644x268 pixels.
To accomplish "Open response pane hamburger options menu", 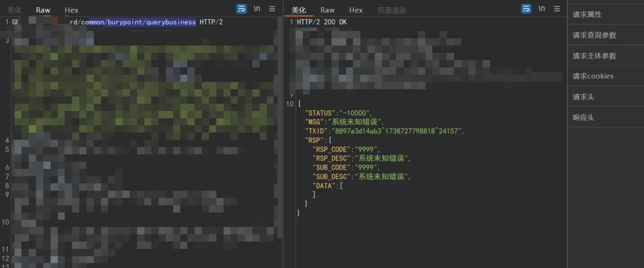I will pyautogui.click(x=557, y=8).
